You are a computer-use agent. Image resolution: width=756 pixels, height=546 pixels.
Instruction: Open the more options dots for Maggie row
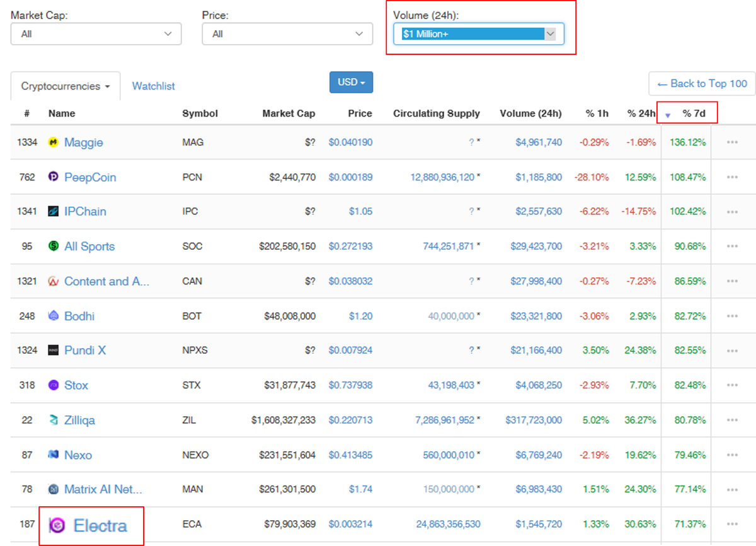tap(732, 142)
